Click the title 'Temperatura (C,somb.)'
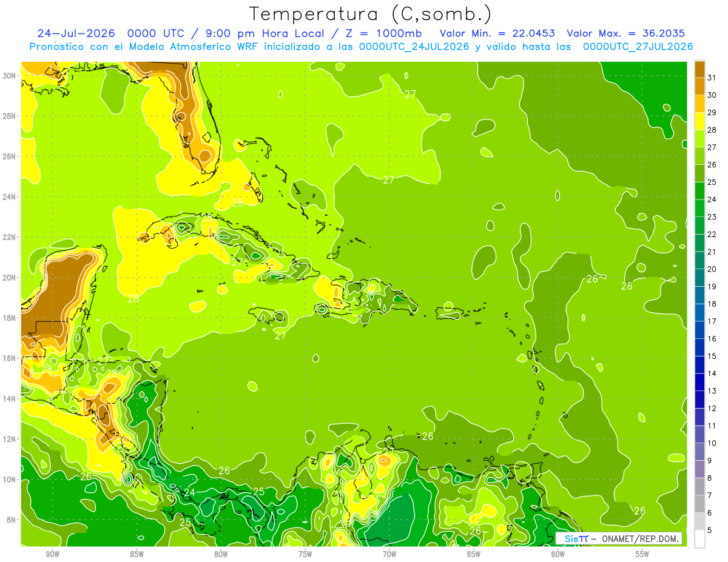Screen dimensions: 728x562 371,14
